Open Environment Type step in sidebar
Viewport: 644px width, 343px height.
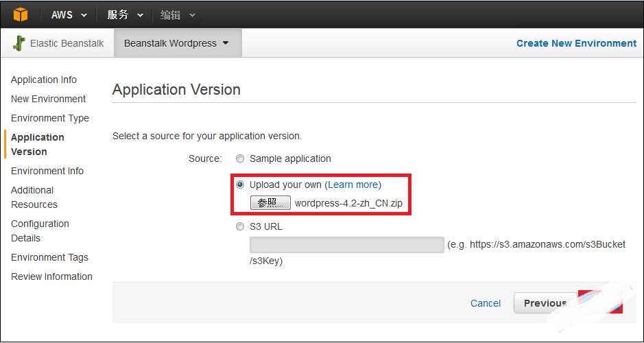pos(49,118)
